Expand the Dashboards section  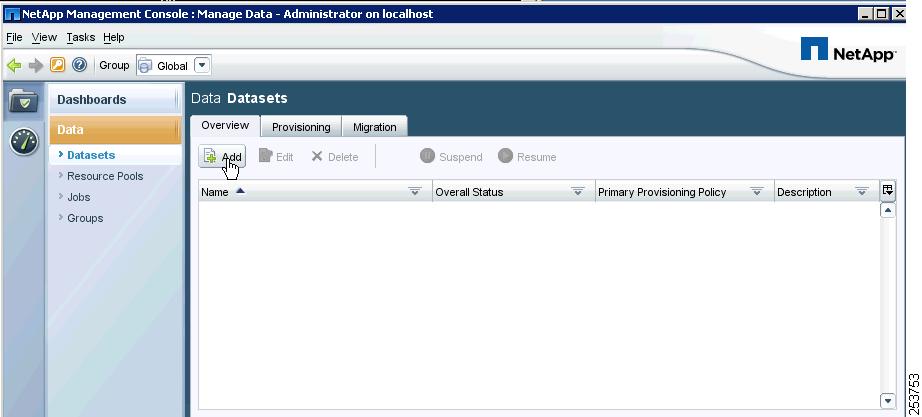115,99
